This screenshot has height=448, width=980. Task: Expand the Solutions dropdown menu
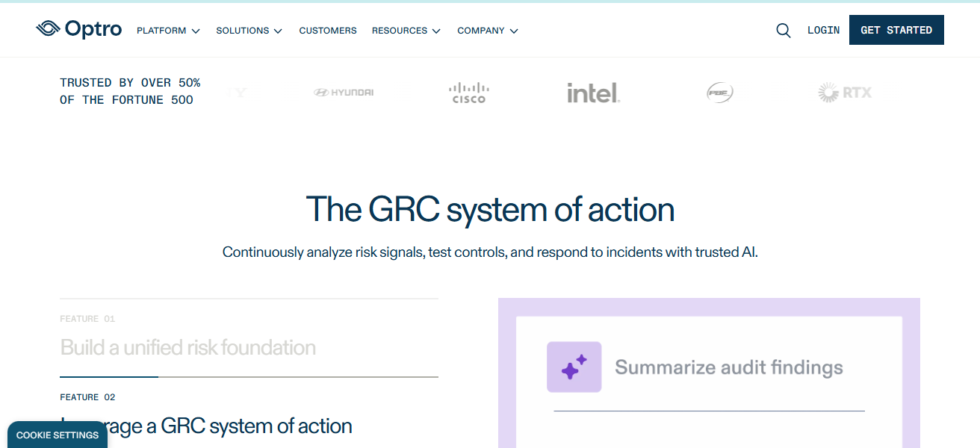[x=249, y=31]
